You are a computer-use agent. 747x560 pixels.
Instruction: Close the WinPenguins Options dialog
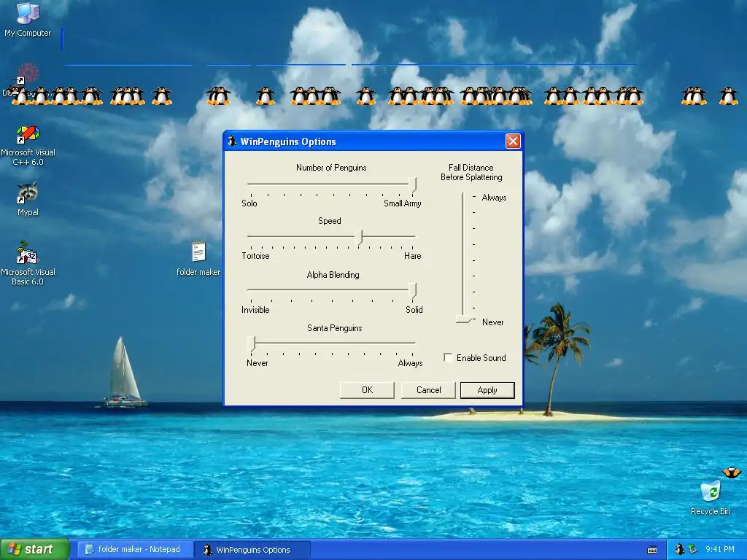click(x=513, y=141)
